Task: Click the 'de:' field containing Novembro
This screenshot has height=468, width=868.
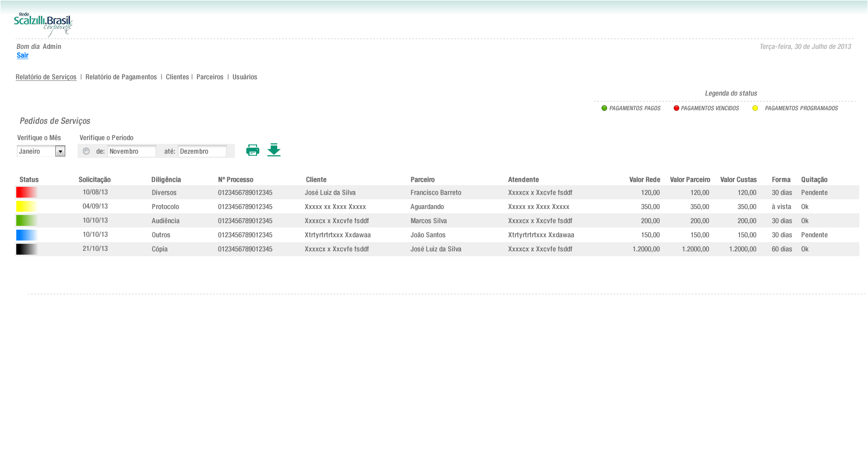Action: [131, 151]
